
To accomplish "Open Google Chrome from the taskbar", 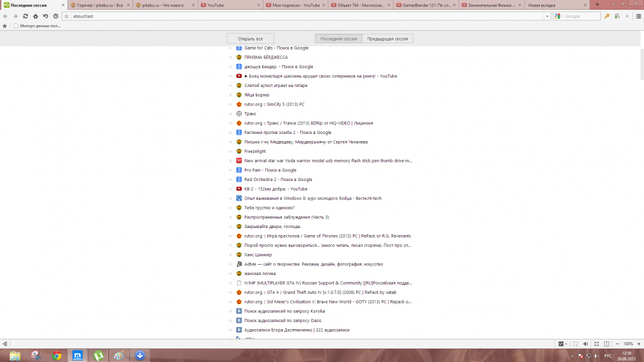I will tap(57, 355).
